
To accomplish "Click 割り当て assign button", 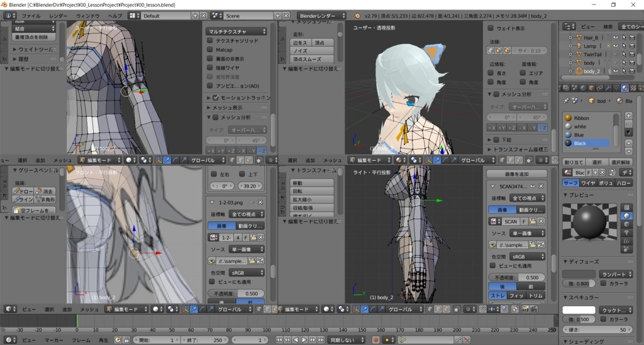I will [x=574, y=163].
